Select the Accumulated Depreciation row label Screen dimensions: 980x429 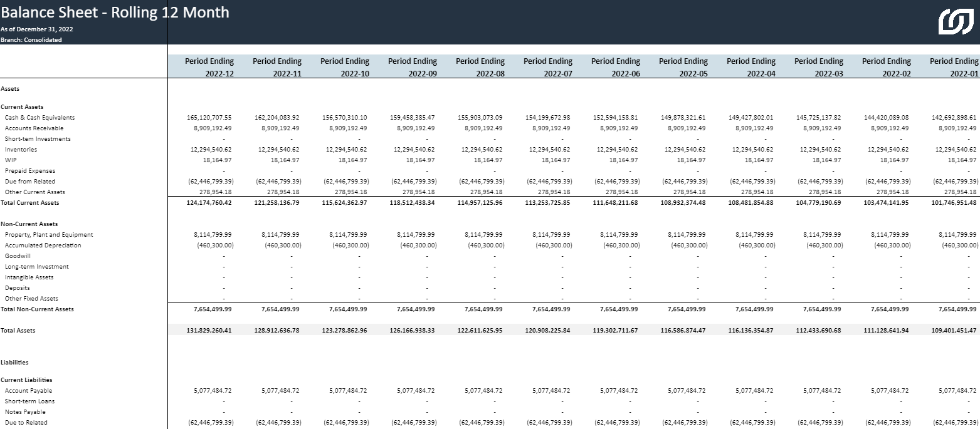43,246
